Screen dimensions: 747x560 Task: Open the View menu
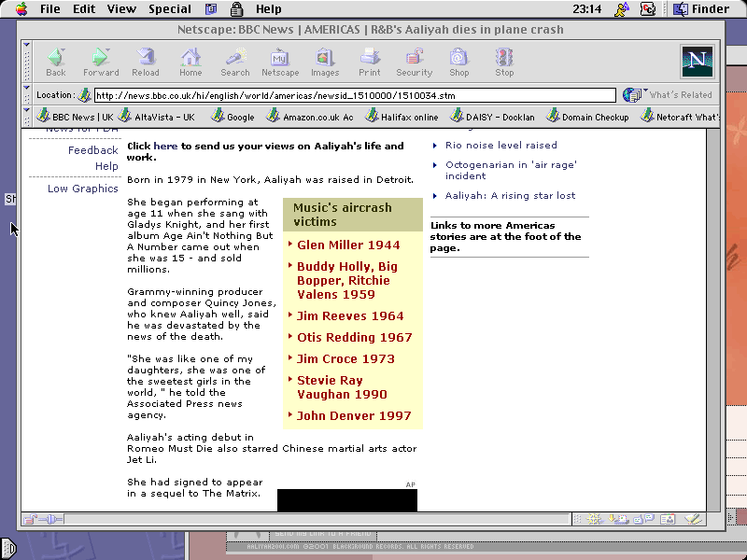point(121,9)
